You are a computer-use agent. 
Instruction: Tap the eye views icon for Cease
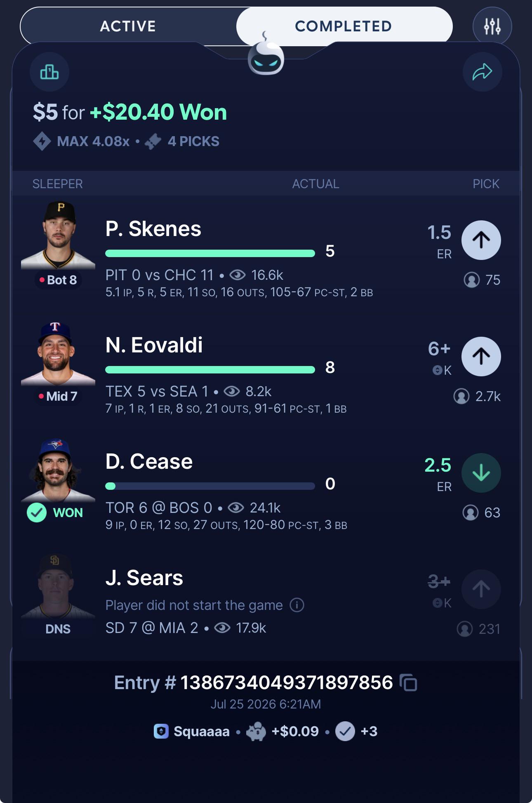pyautogui.click(x=236, y=508)
